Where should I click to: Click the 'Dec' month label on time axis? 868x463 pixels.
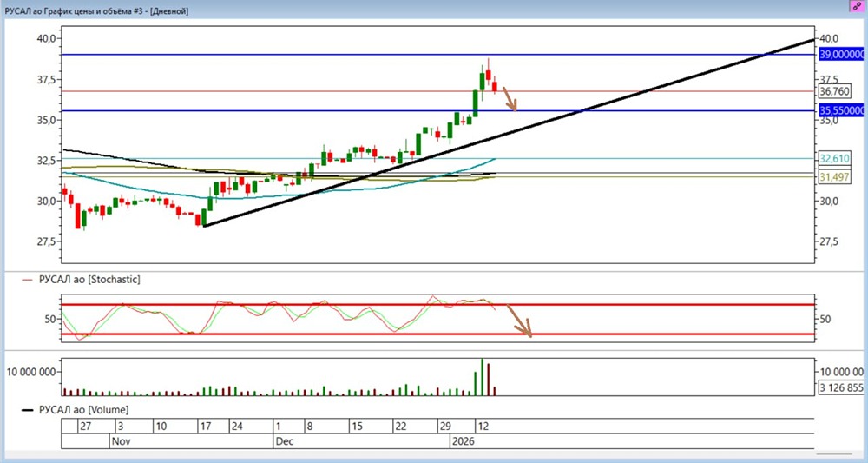pos(284,442)
